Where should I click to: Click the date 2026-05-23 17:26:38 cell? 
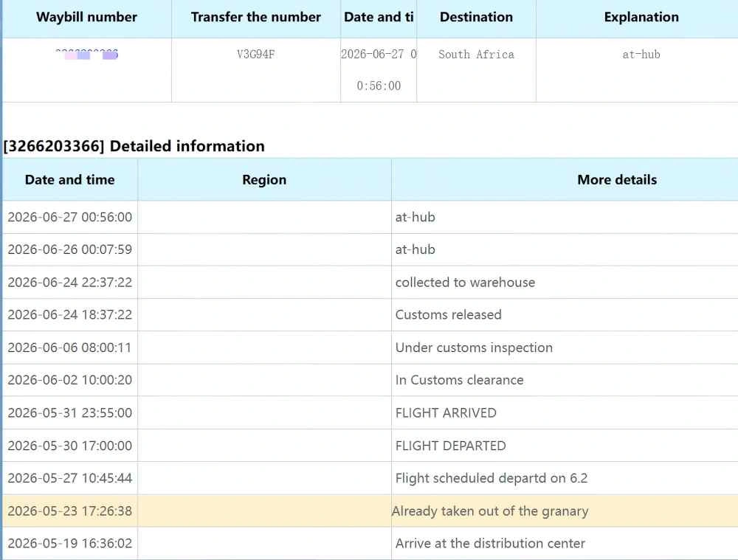click(69, 511)
